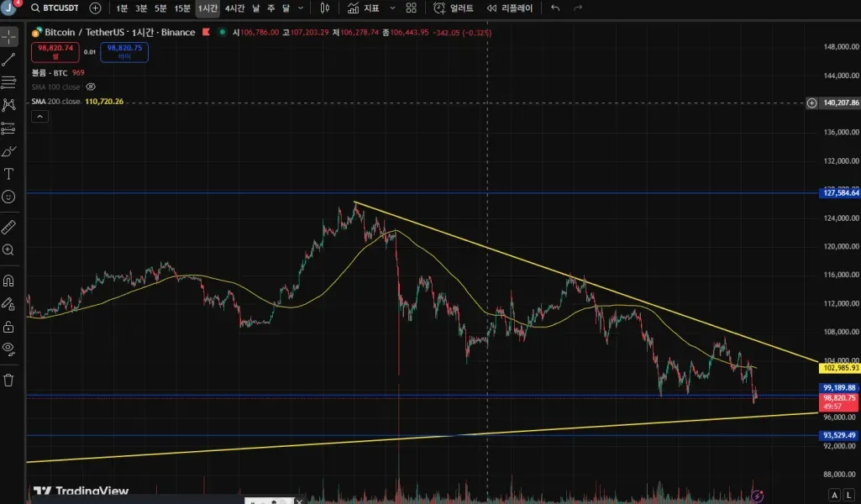Open the Fibonacci retracement tools

coord(8,82)
